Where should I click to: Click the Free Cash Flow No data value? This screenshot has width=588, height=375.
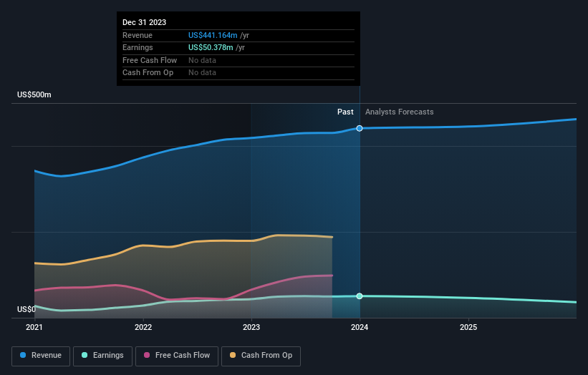(202, 60)
